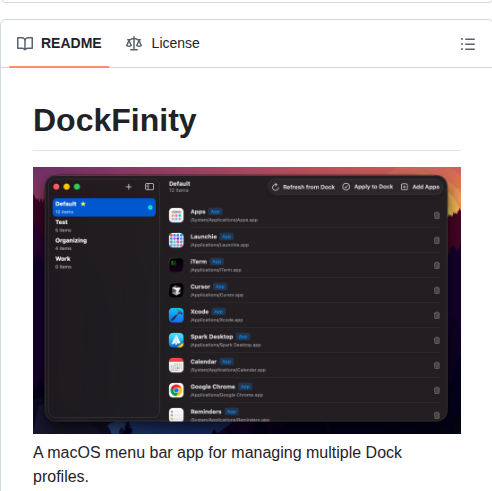
Task: Click the Cursor app icon
Action: pyautogui.click(x=176, y=290)
